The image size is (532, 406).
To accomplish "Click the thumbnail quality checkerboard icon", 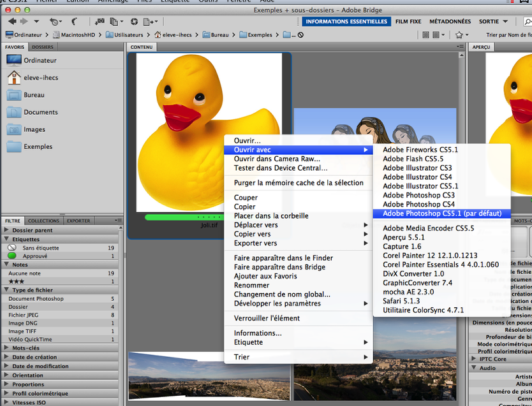I will (x=426, y=34).
